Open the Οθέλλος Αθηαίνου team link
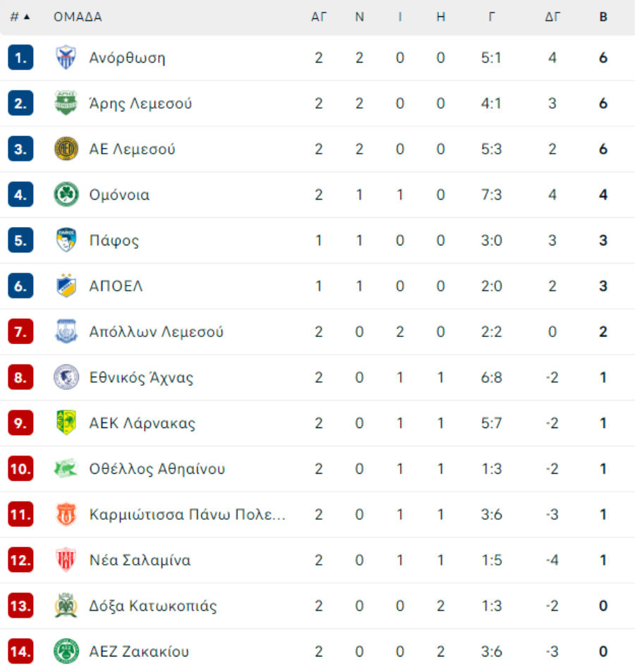 pyautogui.click(x=157, y=469)
